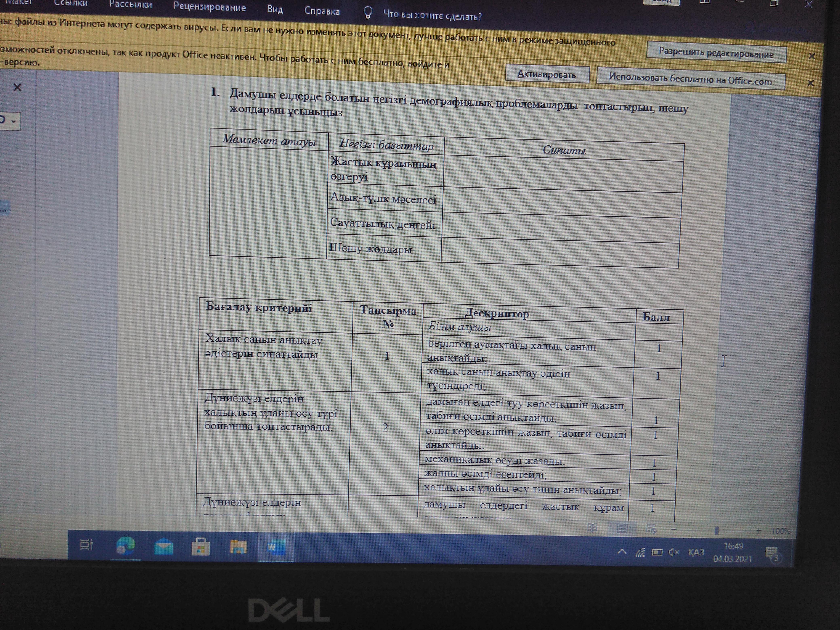Click the 100% zoom level
The height and width of the screenshot is (630, 840).
(781, 531)
